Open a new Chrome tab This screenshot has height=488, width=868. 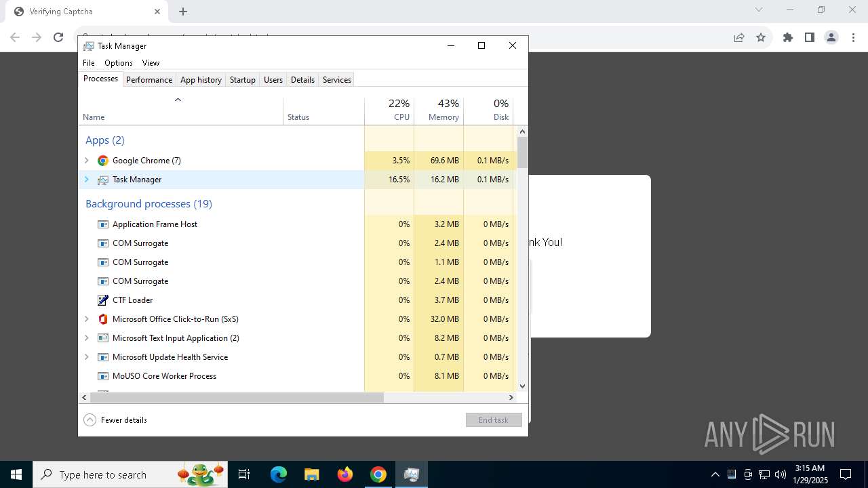coord(183,12)
